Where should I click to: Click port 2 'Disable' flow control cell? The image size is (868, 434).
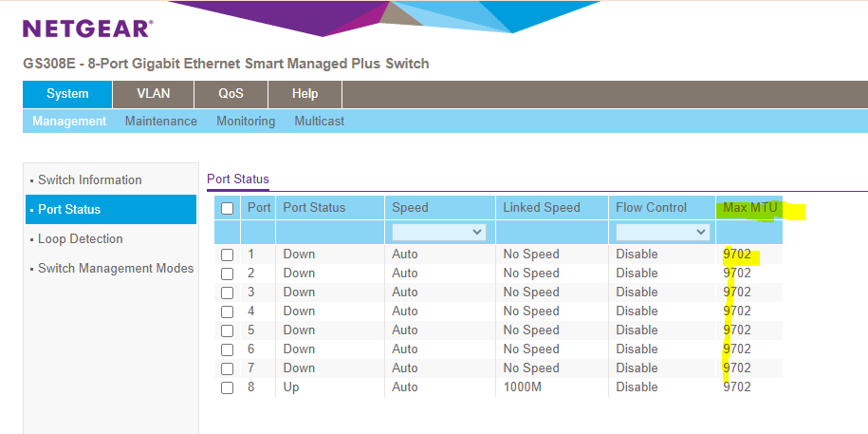[x=637, y=274]
